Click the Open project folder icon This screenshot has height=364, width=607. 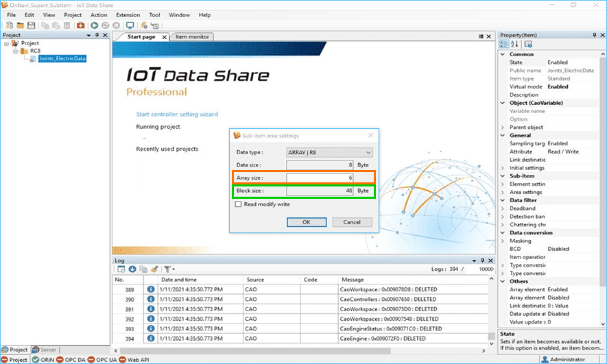20,25
